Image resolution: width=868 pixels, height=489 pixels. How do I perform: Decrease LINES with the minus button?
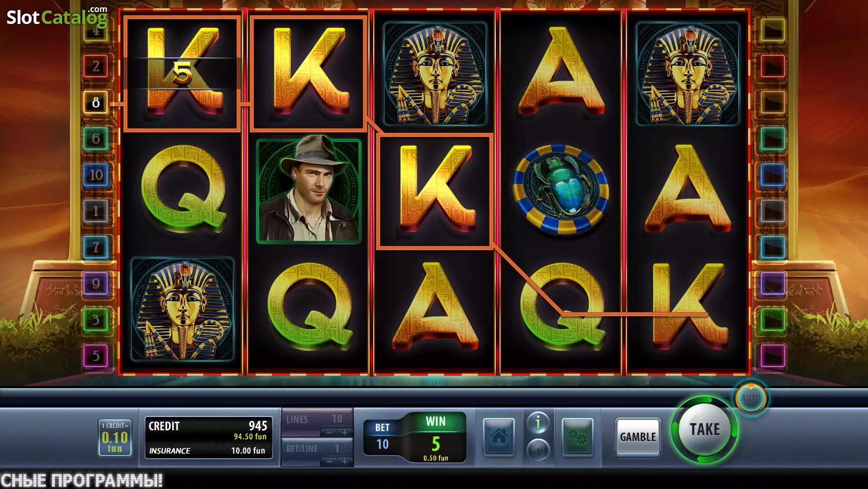coord(329,433)
